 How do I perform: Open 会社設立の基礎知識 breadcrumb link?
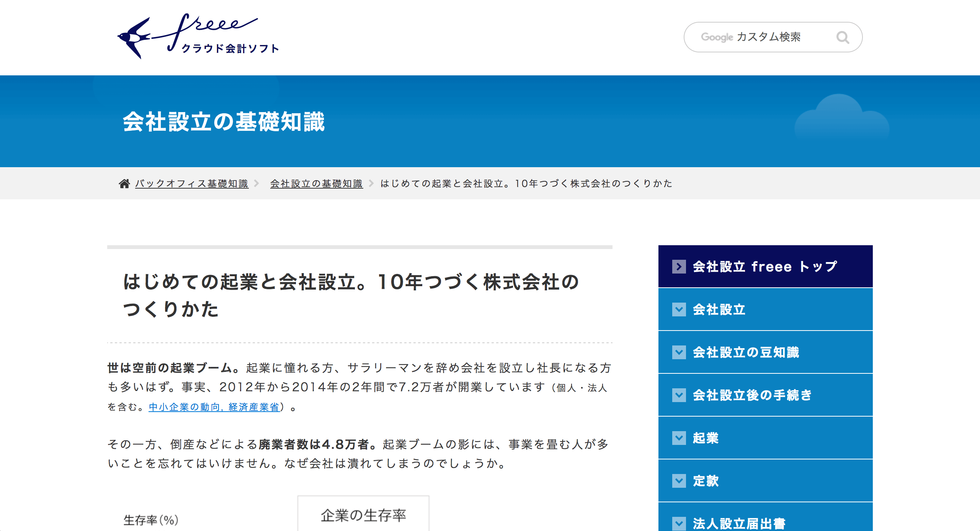(317, 184)
